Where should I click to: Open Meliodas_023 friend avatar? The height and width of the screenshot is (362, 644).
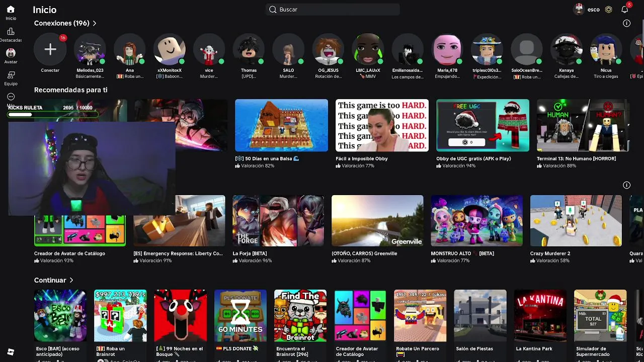point(90,49)
